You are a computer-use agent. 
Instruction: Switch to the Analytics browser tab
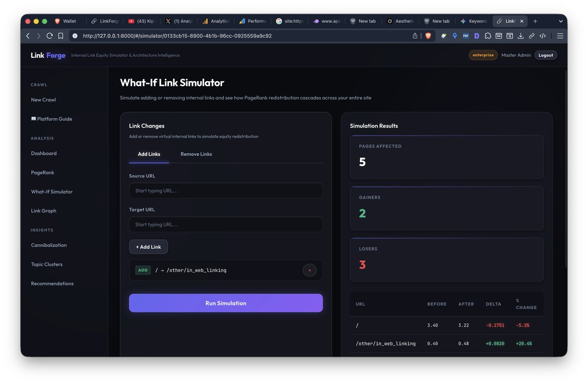(x=216, y=21)
